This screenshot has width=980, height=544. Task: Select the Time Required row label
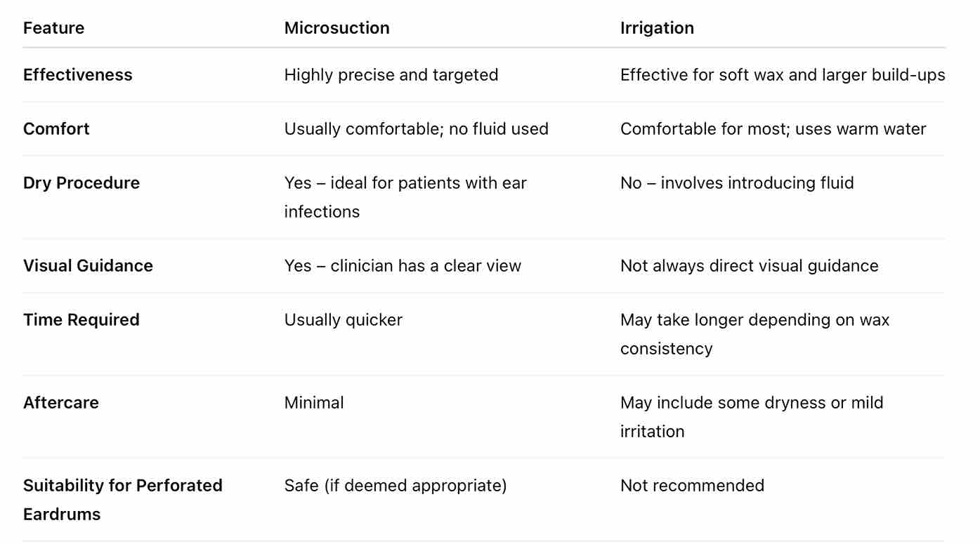coord(81,320)
